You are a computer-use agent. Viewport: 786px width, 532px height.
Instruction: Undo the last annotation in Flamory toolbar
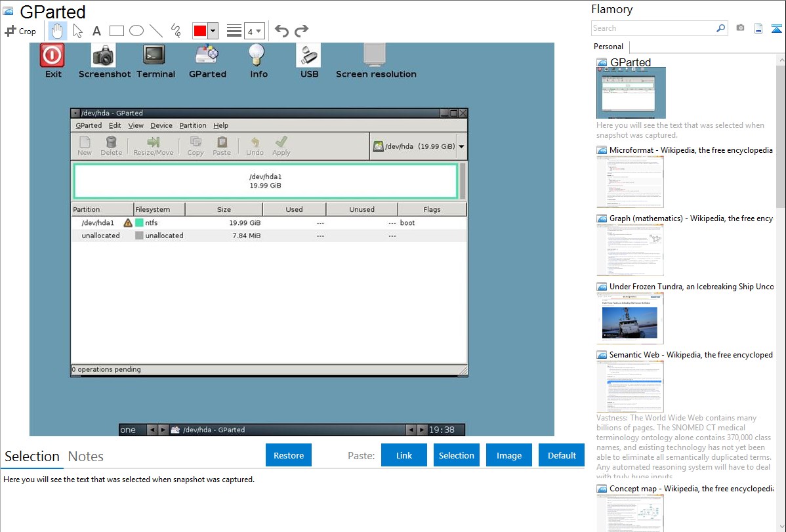281,31
